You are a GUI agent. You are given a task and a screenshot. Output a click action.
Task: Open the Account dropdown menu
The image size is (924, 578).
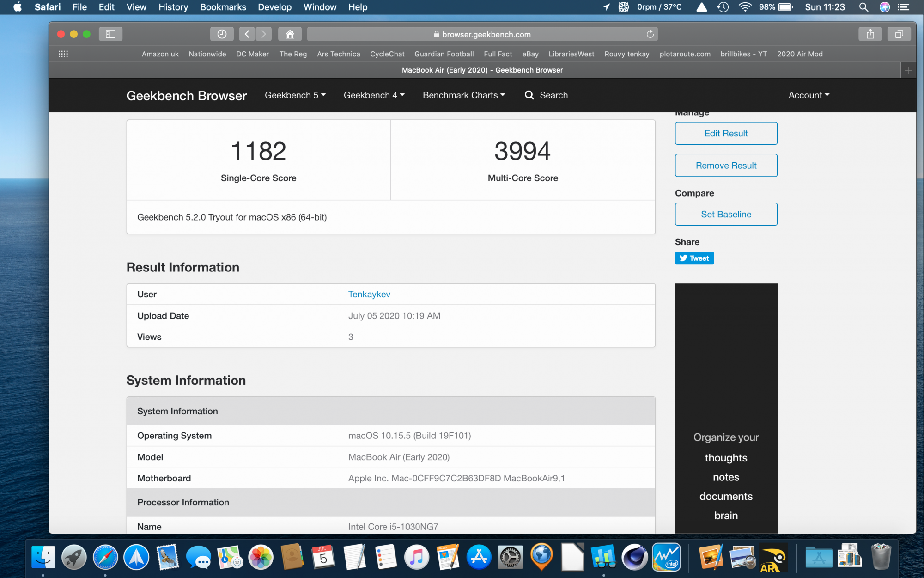809,95
